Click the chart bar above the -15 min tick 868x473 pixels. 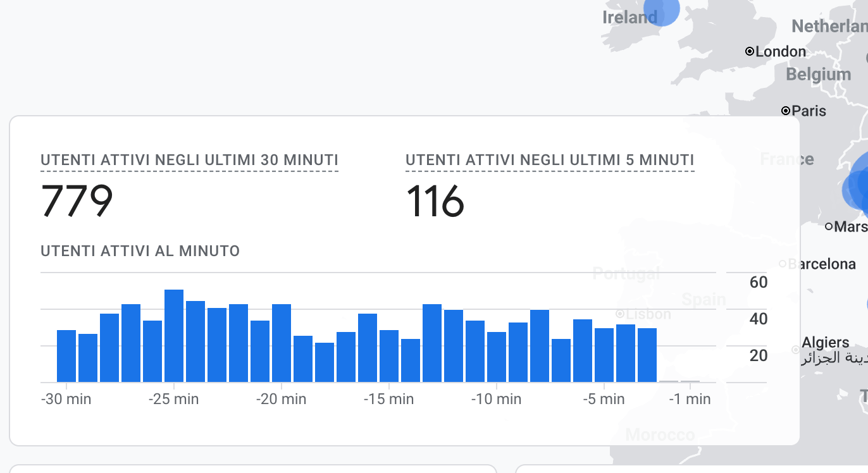pos(389,356)
